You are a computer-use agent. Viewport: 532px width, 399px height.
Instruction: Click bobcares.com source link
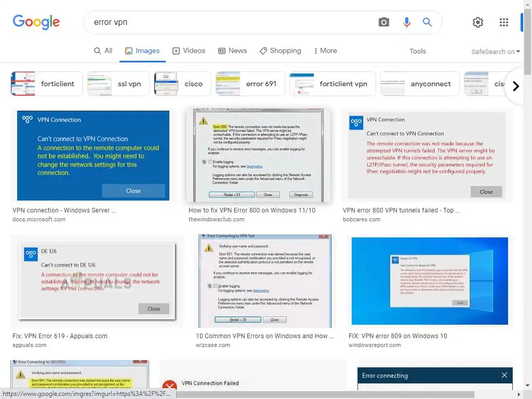coord(362,220)
